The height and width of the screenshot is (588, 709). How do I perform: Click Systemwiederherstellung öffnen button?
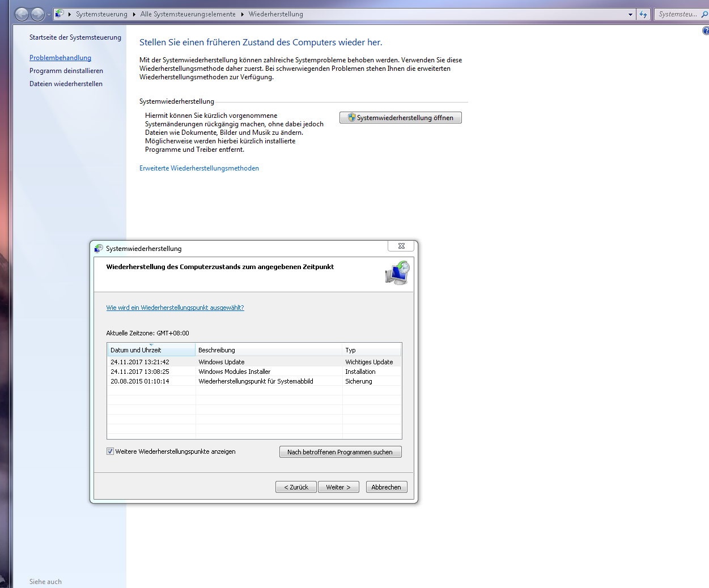point(401,117)
